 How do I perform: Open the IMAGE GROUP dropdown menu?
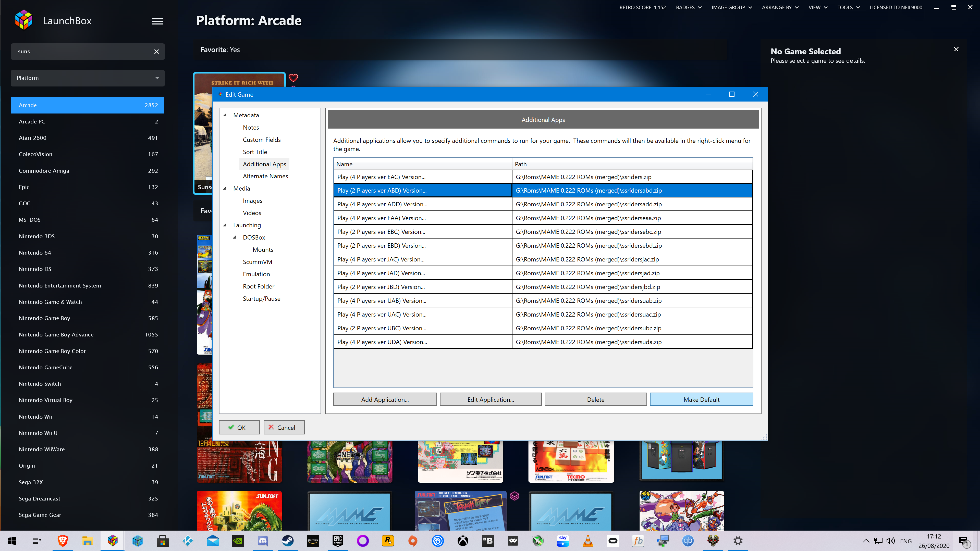pyautogui.click(x=732, y=7)
